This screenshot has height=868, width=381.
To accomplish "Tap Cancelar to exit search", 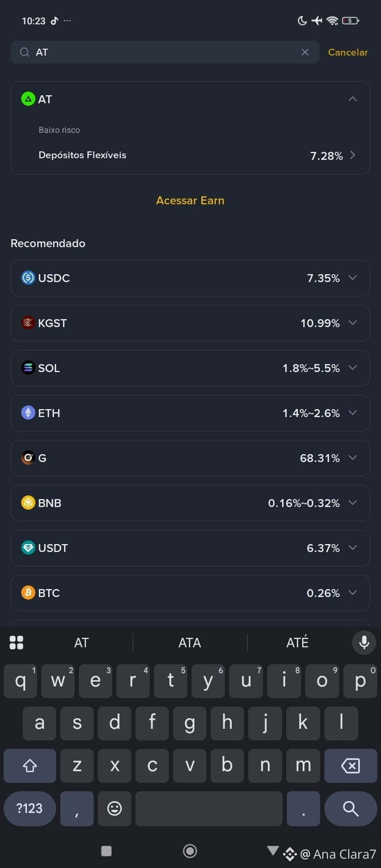I will (348, 52).
